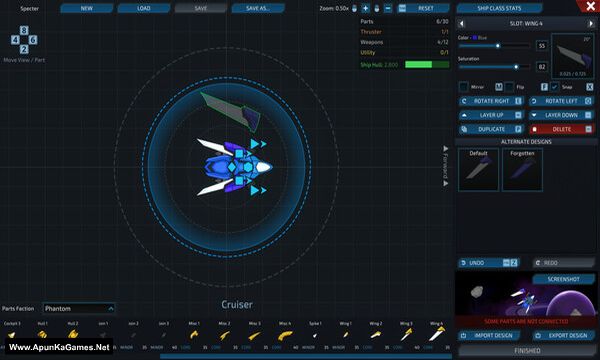600x360 pixels.
Task: Select the ship's white nose cockpit
Action: tap(264, 167)
